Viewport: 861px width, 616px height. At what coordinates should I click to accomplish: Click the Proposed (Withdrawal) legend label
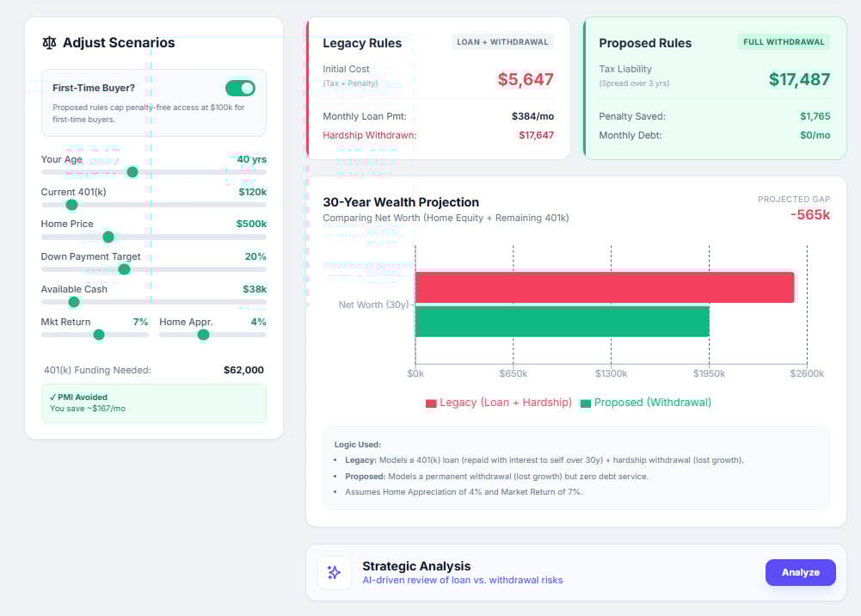(x=652, y=403)
